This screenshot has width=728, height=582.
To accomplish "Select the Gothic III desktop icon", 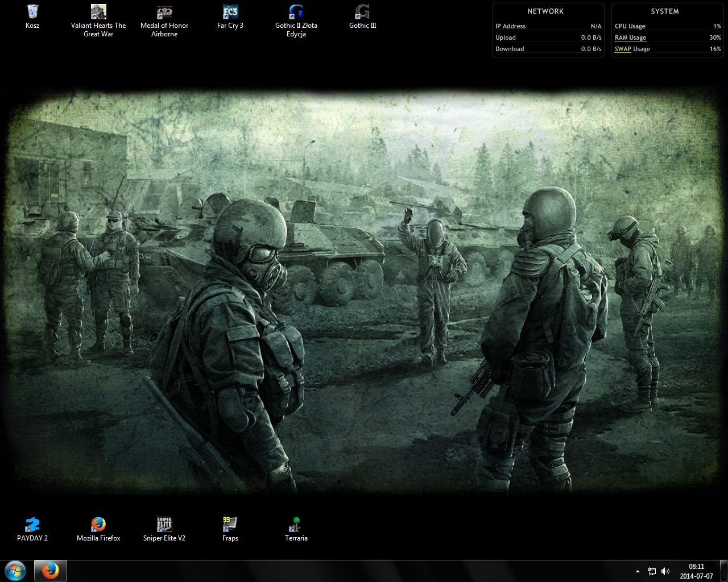I will coord(362,17).
